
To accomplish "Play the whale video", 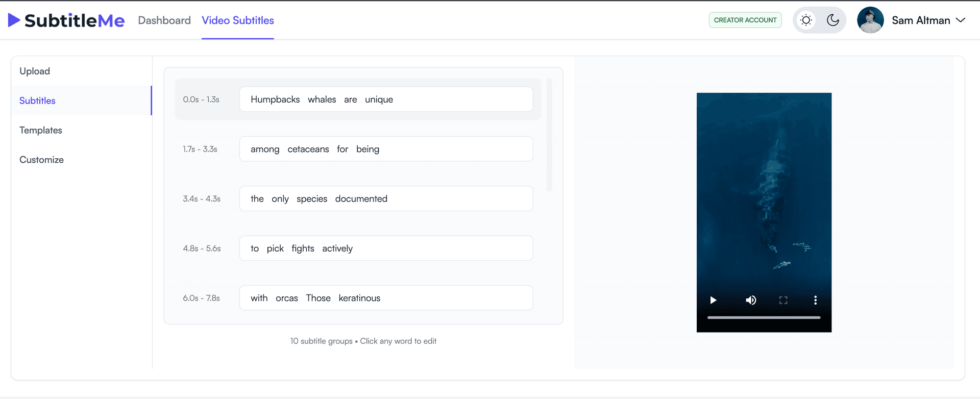I will coord(713,300).
